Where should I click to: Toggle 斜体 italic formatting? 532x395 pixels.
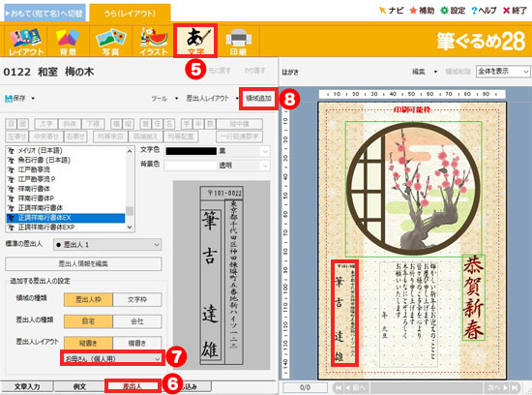click(x=70, y=124)
